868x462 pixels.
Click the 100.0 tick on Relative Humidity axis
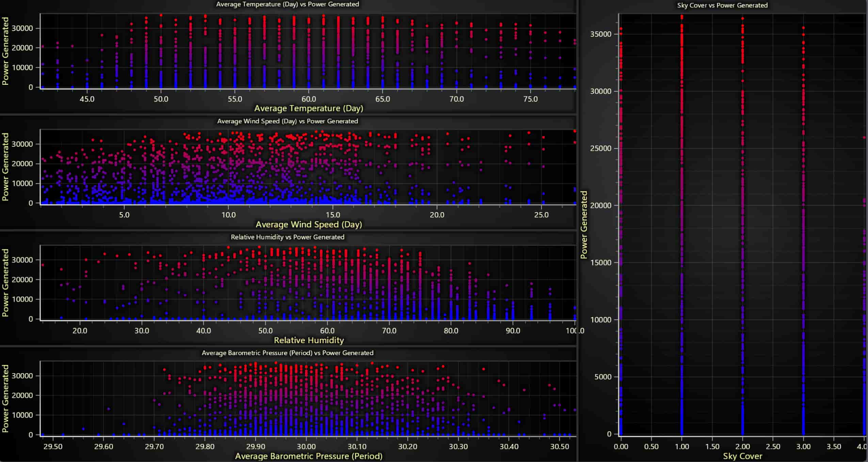[576, 330]
